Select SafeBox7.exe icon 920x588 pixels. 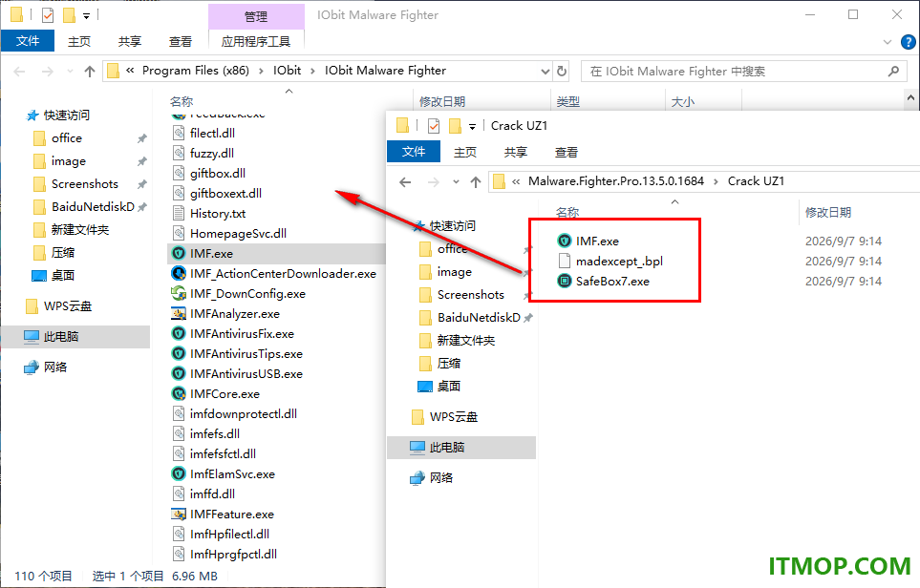pos(565,281)
